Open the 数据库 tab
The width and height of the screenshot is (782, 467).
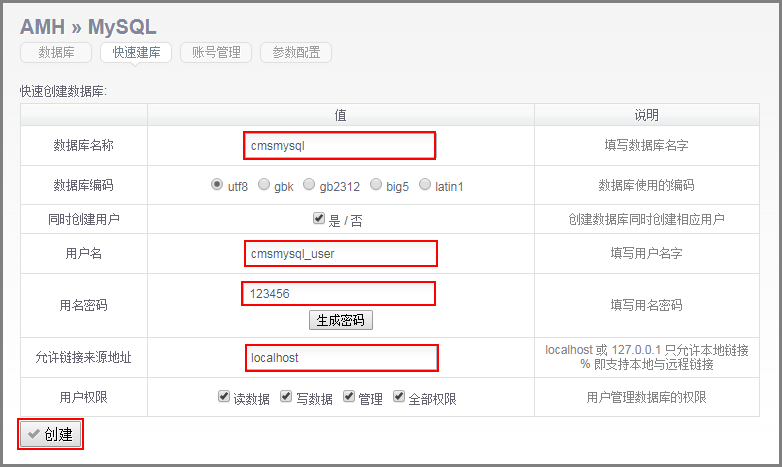pos(56,52)
